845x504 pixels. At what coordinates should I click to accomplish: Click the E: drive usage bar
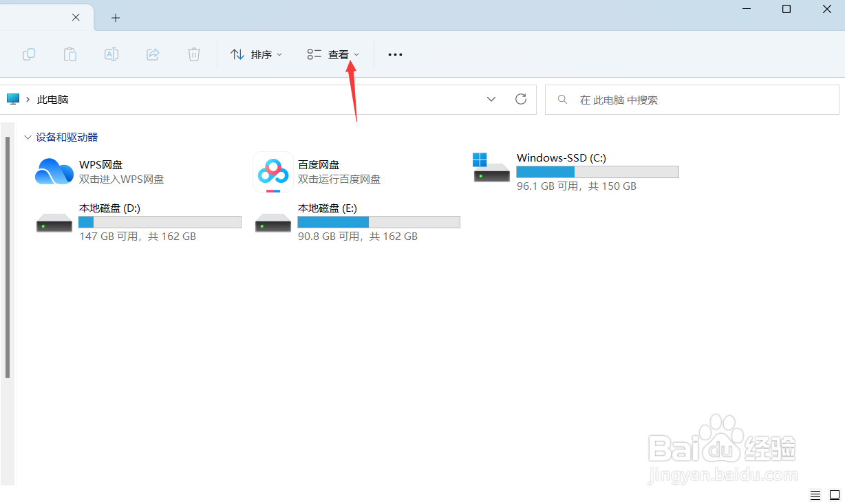tap(379, 222)
